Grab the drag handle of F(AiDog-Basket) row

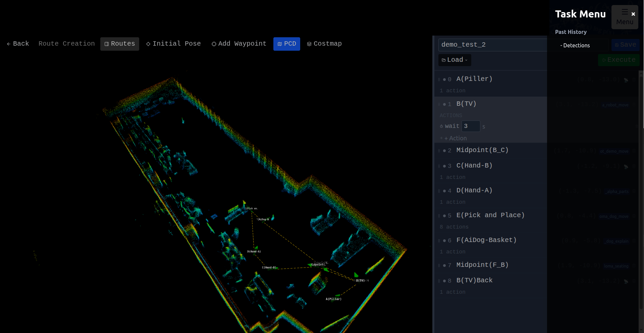click(439, 241)
